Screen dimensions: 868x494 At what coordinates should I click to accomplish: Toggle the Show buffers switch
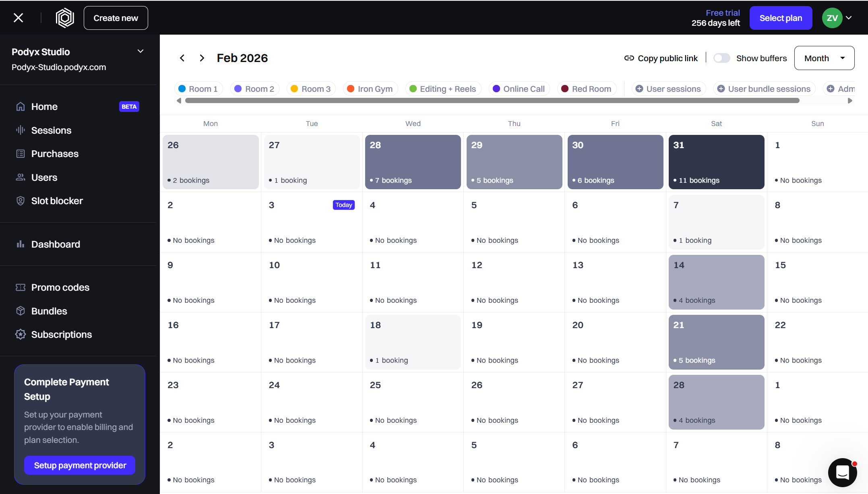coord(721,58)
